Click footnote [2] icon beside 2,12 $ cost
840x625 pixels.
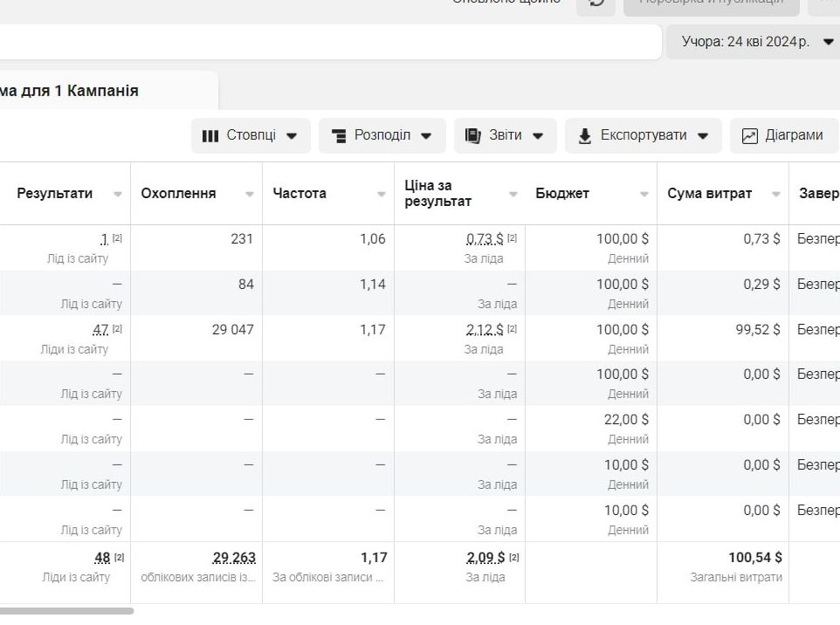click(x=513, y=329)
